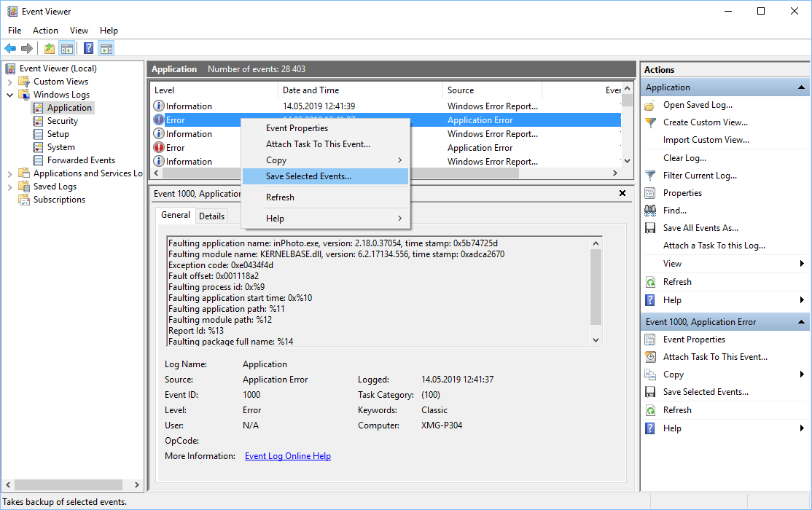Screen dimensions: 812x510
Task: Open the Help toolbar icon
Action: [88, 48]
